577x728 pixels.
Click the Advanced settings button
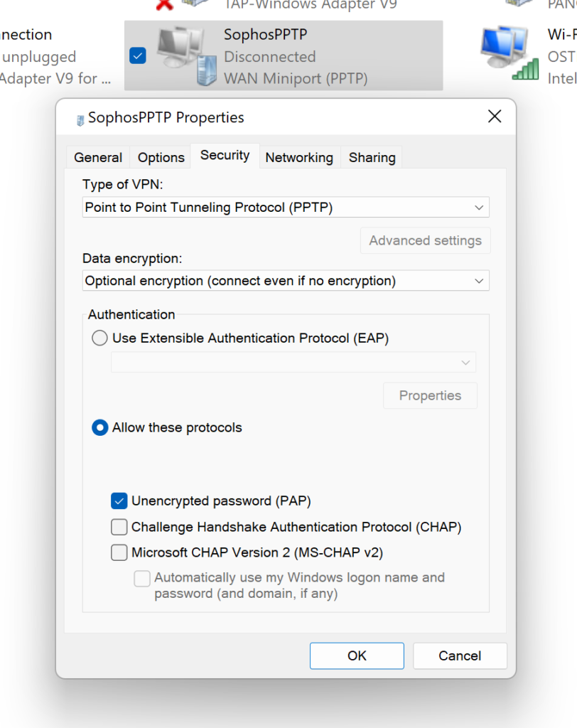point(425,240)
